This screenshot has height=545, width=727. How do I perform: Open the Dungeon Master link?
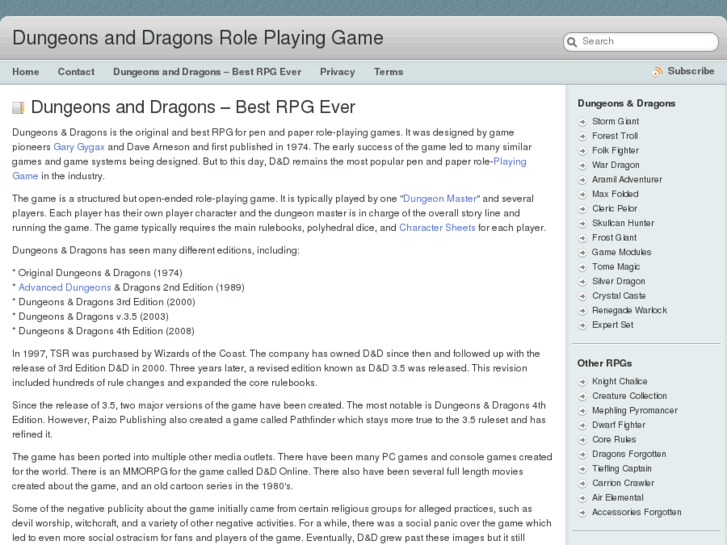point(440,199)
